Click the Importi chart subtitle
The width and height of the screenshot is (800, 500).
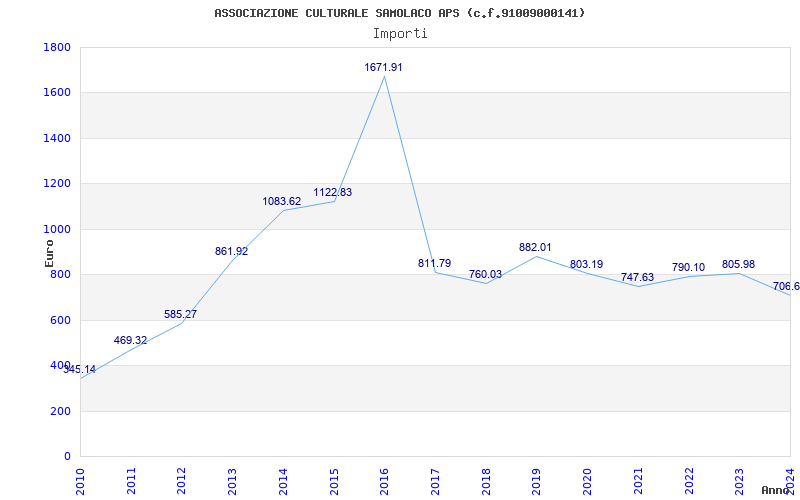coord(400,34)
